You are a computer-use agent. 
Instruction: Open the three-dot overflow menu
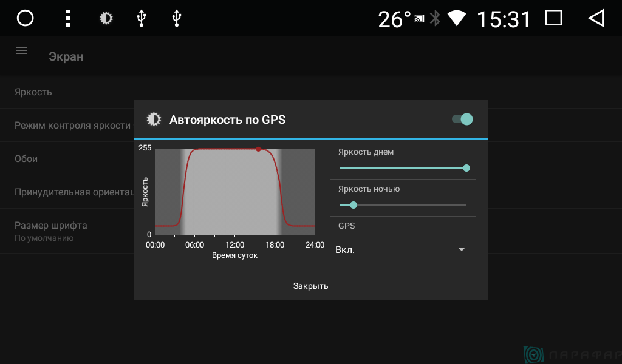tap(68, 18)
